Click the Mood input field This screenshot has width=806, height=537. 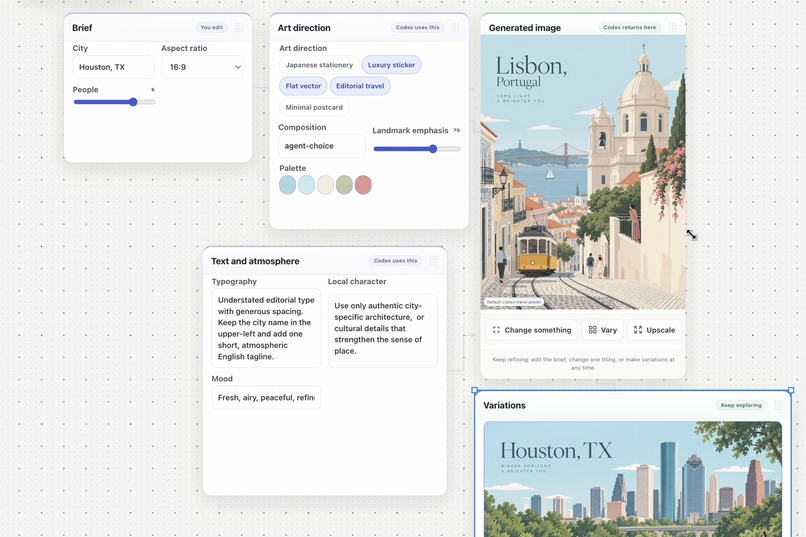tap(266, 397)
